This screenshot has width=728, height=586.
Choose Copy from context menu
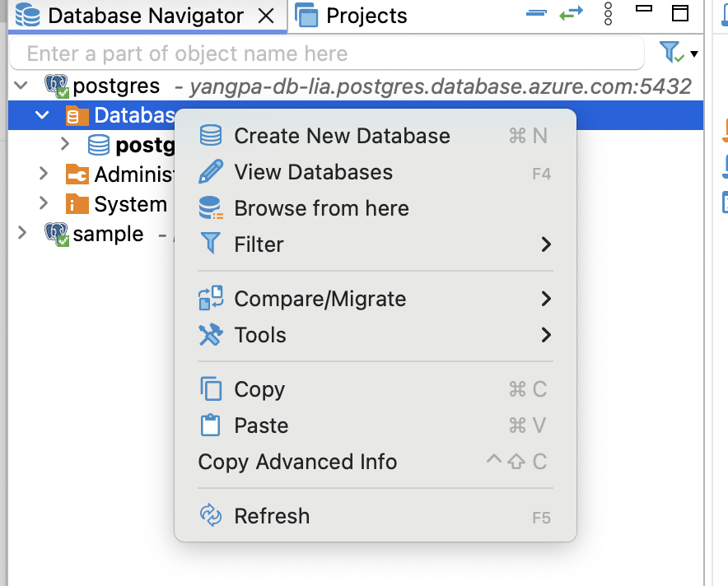[x=376, y=389]
